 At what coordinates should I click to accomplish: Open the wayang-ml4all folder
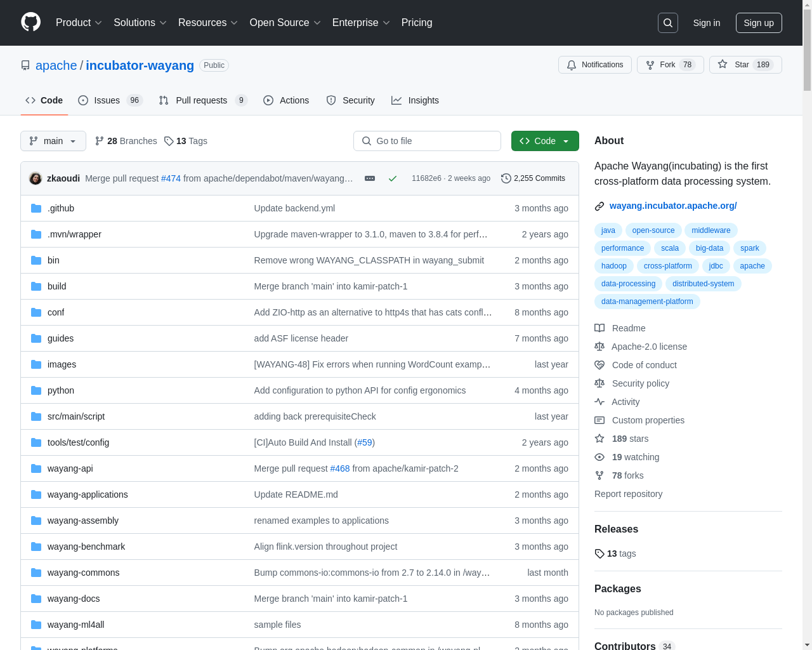(75, 625)
